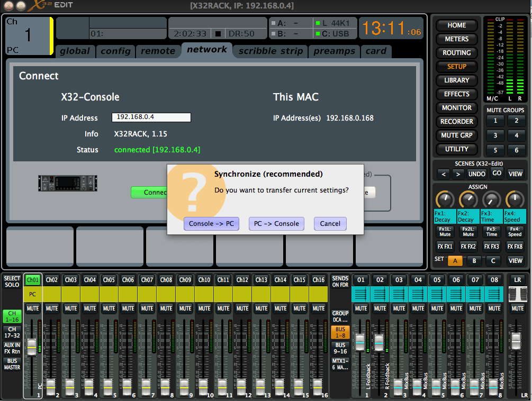Click the bus 08 scribble strip icon
This screenshot has width=532, height=401.
pos(494,294)
